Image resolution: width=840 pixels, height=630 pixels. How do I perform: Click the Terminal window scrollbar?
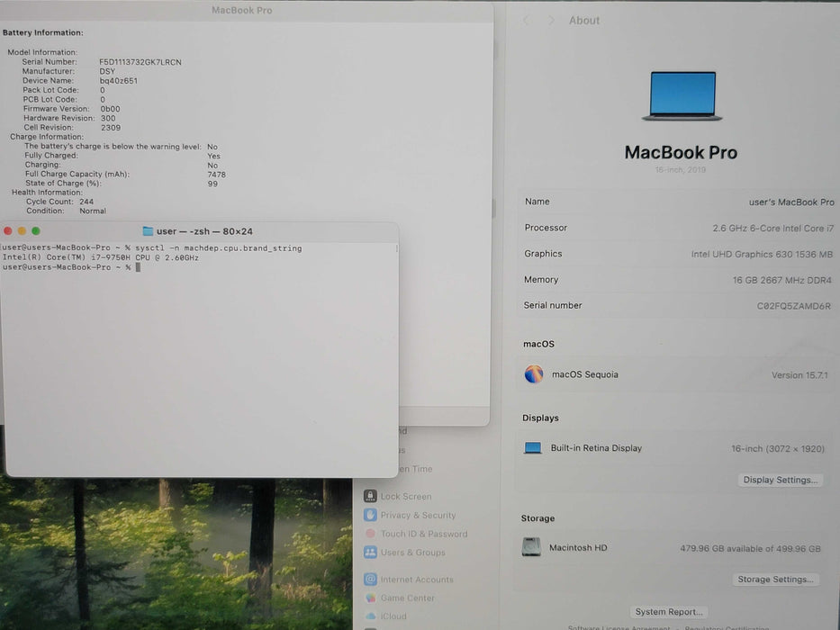[396, 248]
